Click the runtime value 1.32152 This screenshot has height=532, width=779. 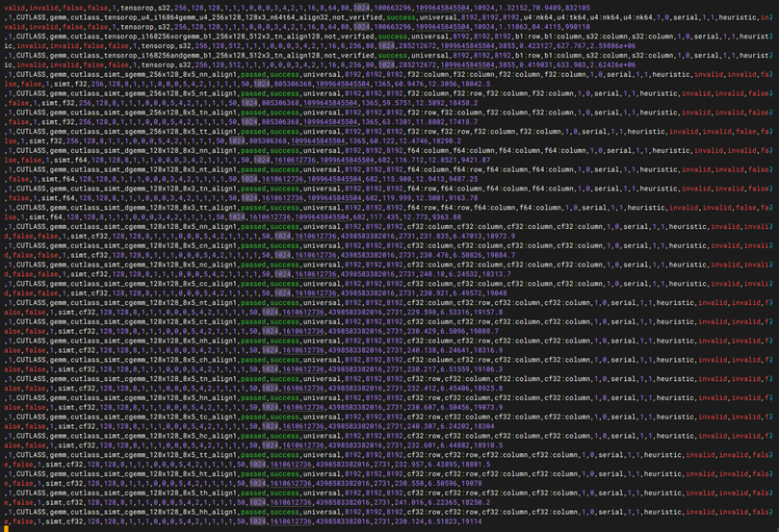[x=513, y=8]
